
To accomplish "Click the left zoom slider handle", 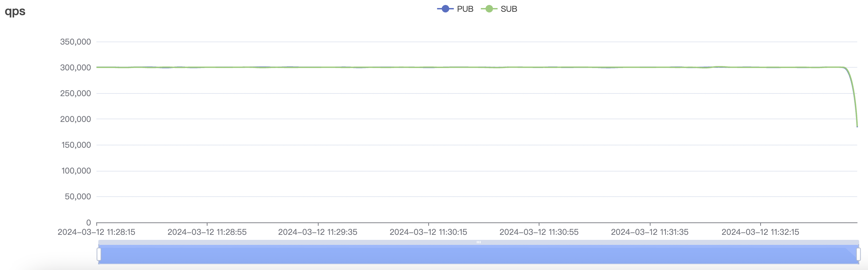I will 99,254.
